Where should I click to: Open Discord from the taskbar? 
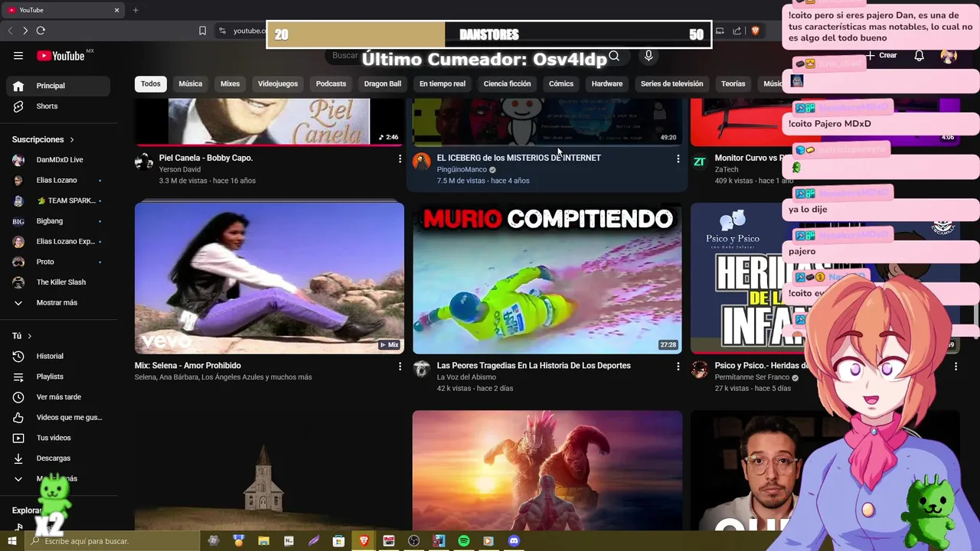[514, 541]
